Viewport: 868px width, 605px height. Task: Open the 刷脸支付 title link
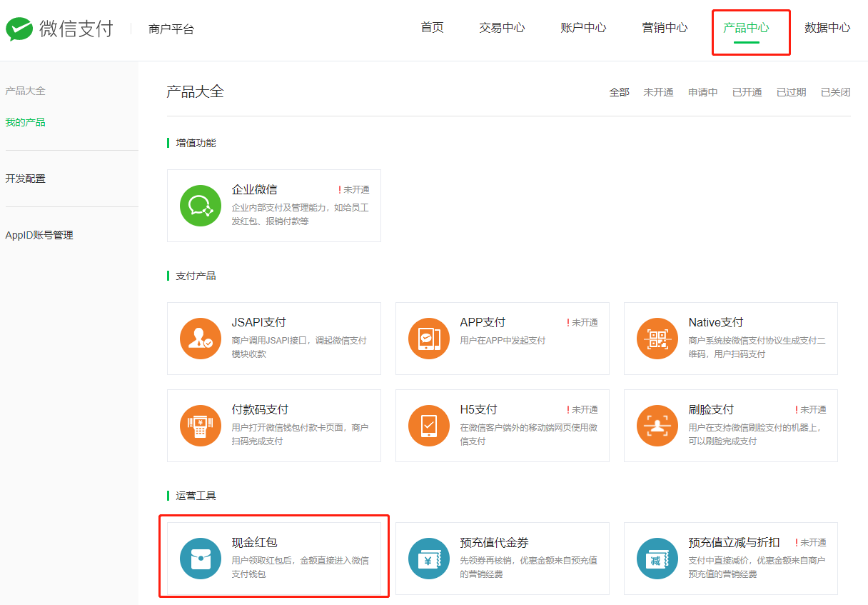[x=711, y=409]
